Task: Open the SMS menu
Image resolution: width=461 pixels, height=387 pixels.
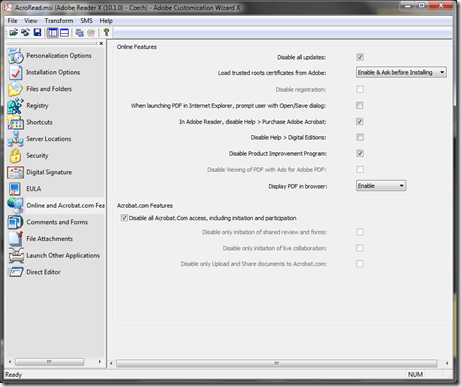Action: point(86,21)
